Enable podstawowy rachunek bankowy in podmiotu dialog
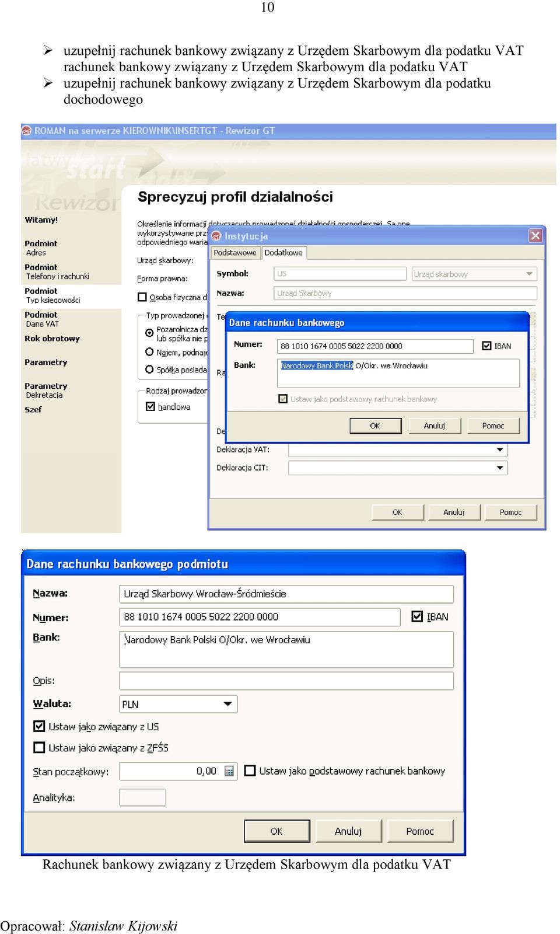560x934 pixels. [250, 771]
